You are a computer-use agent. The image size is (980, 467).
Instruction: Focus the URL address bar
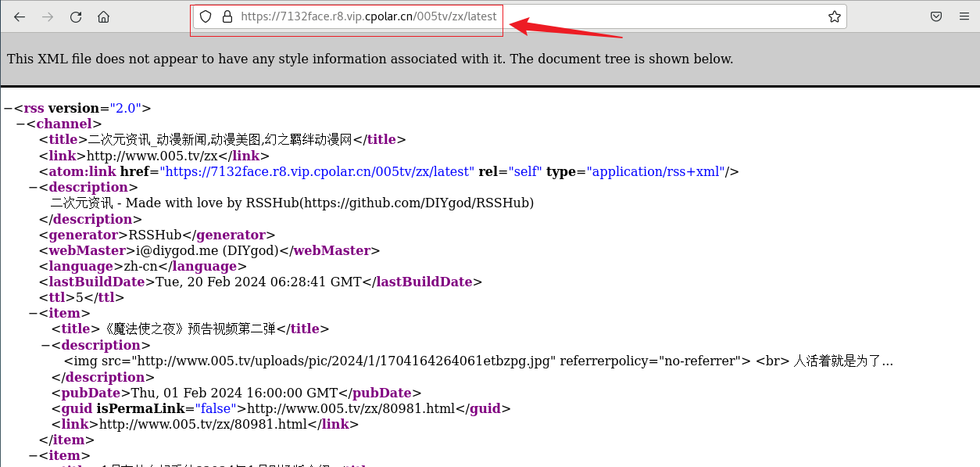tap(520, 16)
